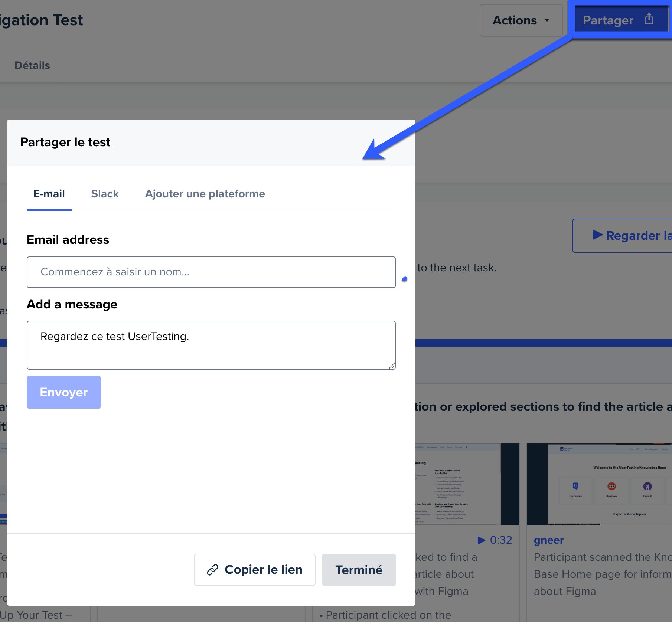Close the dialog with the Terminé button
672x622 pixels.
point(359,570)
